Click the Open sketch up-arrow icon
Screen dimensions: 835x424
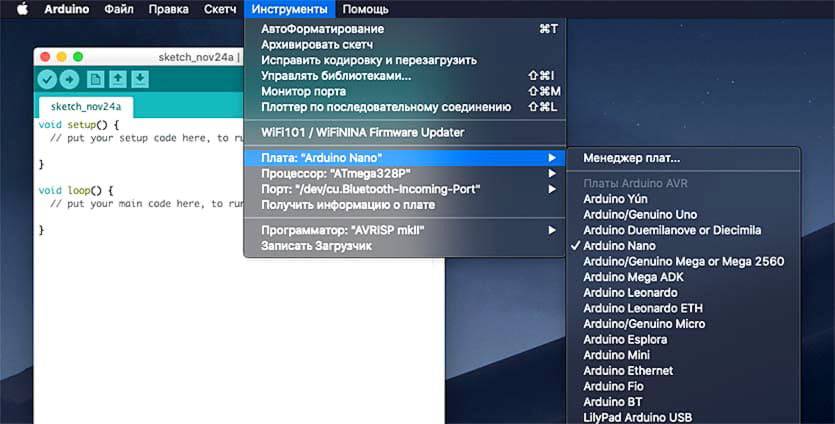tap(118, 80)
